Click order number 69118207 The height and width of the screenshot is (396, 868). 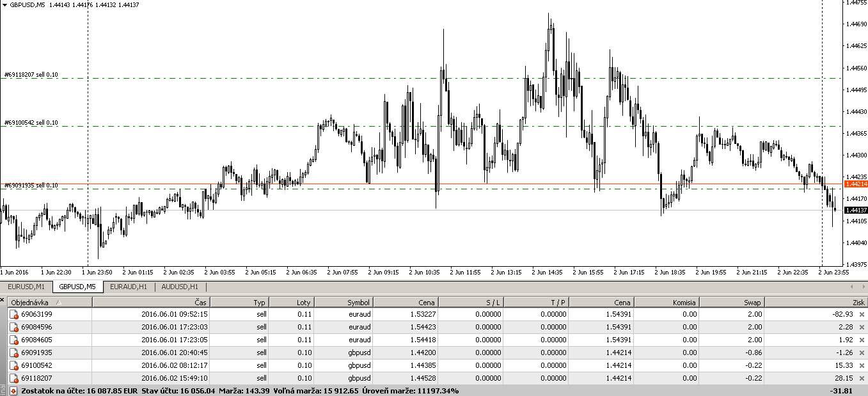[36, 378]
